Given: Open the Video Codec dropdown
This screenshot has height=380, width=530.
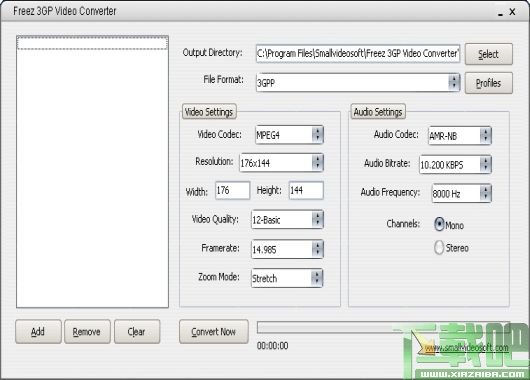Looking at the screenshot, I should (x=289, y=135).
